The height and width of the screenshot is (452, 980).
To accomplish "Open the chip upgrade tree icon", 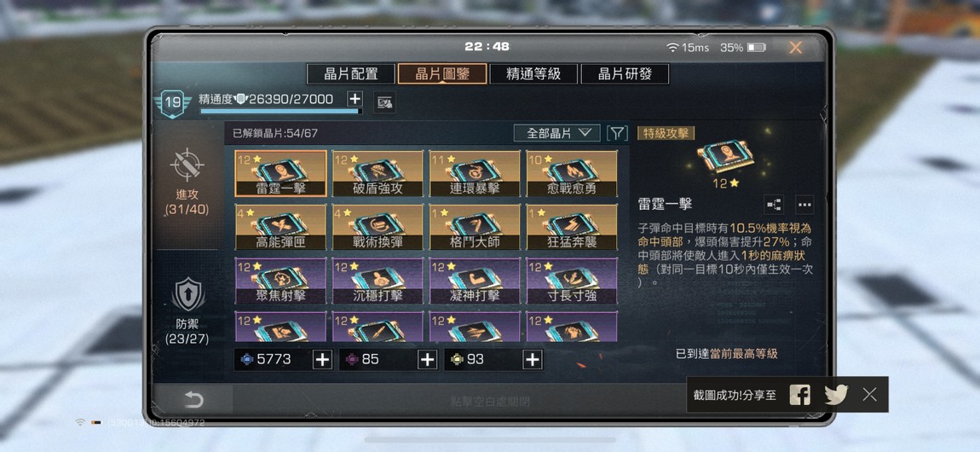I will [x=774, y=205].
